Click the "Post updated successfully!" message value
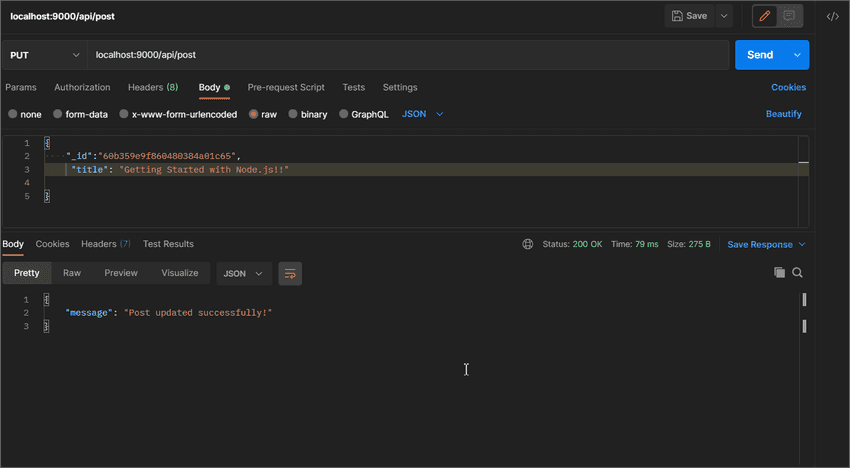 198,313
